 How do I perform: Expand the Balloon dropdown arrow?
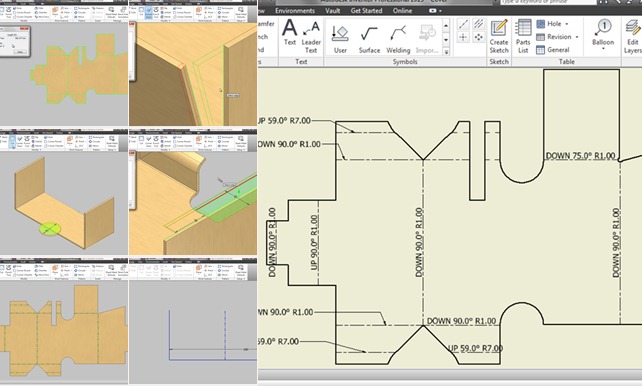[x=603, y=49]
